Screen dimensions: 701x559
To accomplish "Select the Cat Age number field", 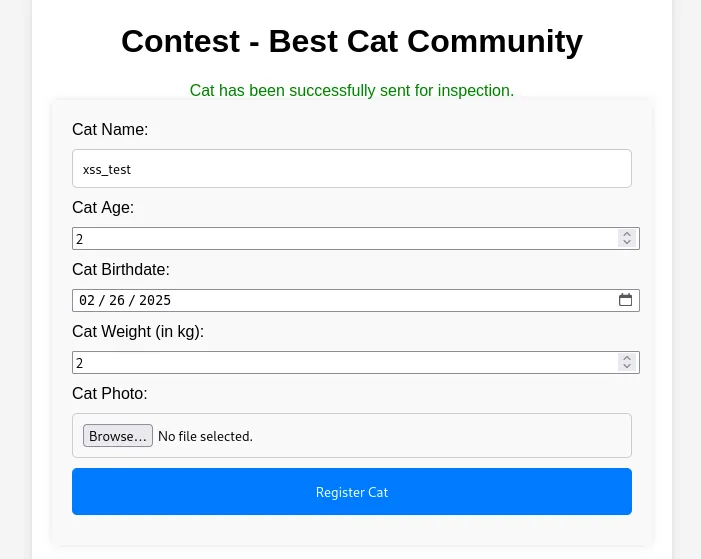I will [x=356, y=238].
